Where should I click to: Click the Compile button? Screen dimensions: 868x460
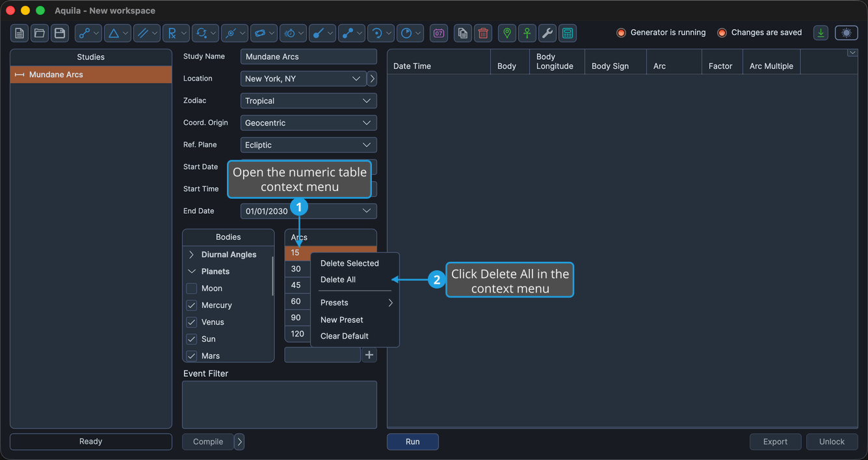(x=208, y=442)
